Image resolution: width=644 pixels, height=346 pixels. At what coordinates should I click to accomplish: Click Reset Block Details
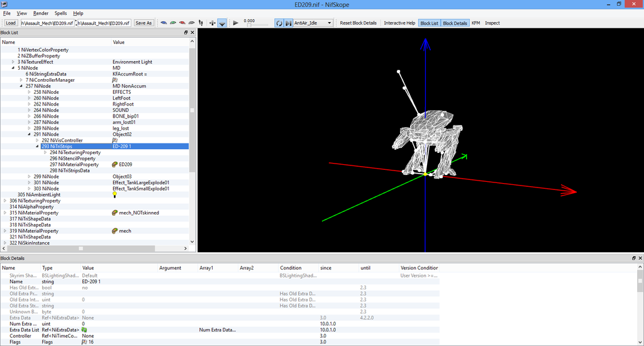point(358,23)
